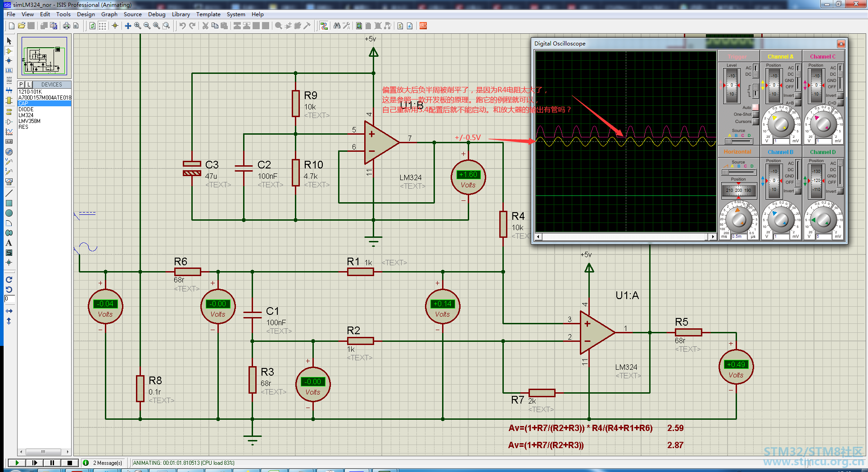
Task: Click the L library manage button
Action: click(x=29, y=85)
